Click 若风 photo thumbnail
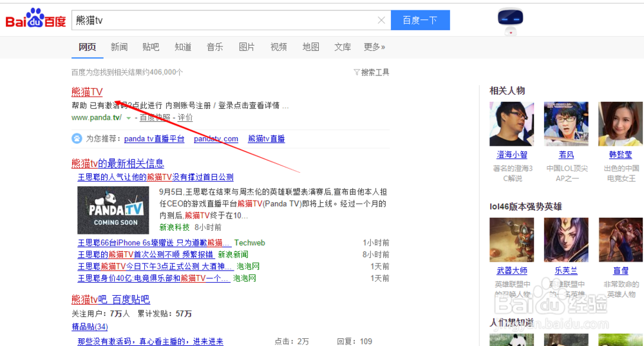 566,124
